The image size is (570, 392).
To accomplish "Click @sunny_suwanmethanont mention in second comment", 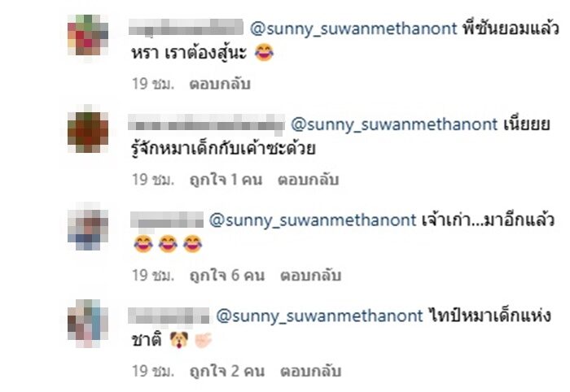I will [394, 124].
